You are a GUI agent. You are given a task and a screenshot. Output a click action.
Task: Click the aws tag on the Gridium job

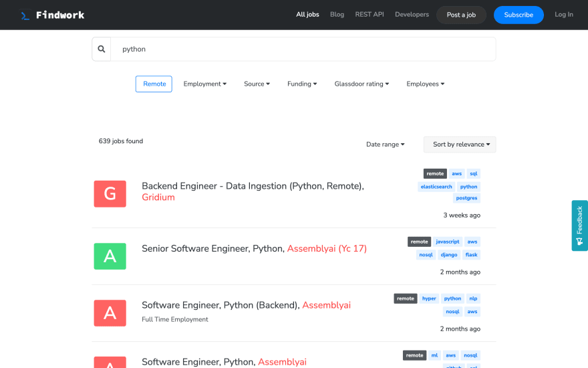pyautogui.click(x=457, y=173)
